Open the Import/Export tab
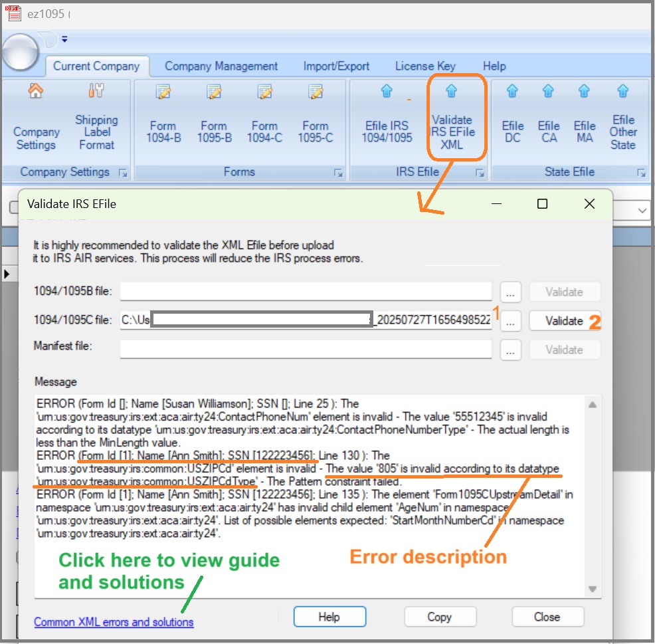 click(x=336, y=66)
